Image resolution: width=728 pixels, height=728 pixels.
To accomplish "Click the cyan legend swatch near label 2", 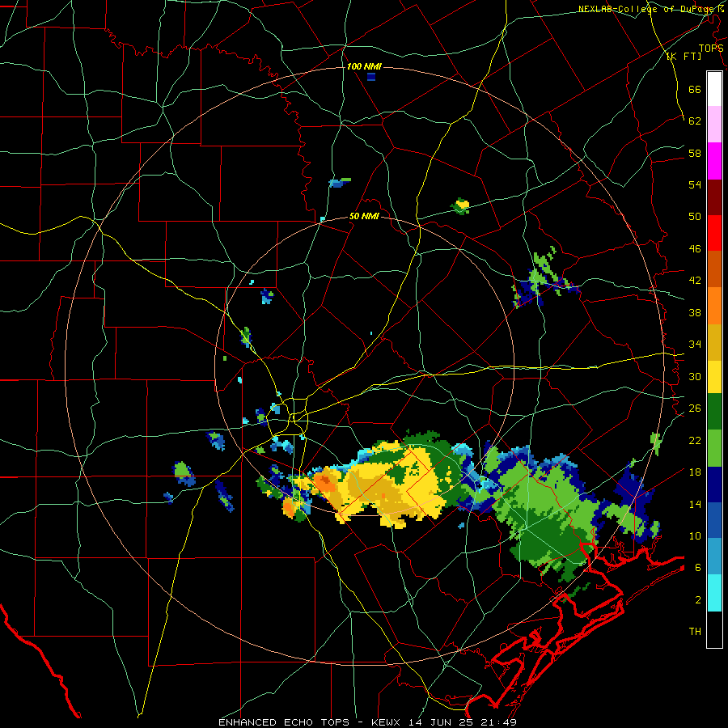I will coord(714,594).
